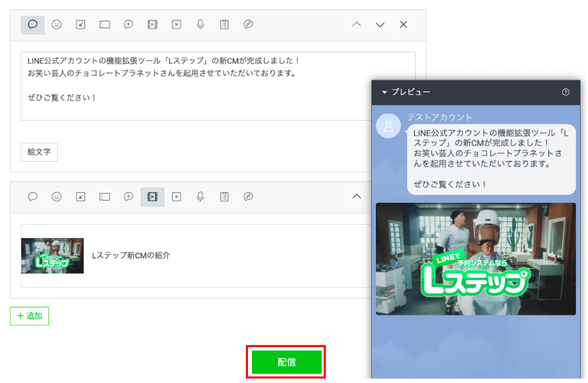Open the survey clipboard icon

click(x=223, y=25)
